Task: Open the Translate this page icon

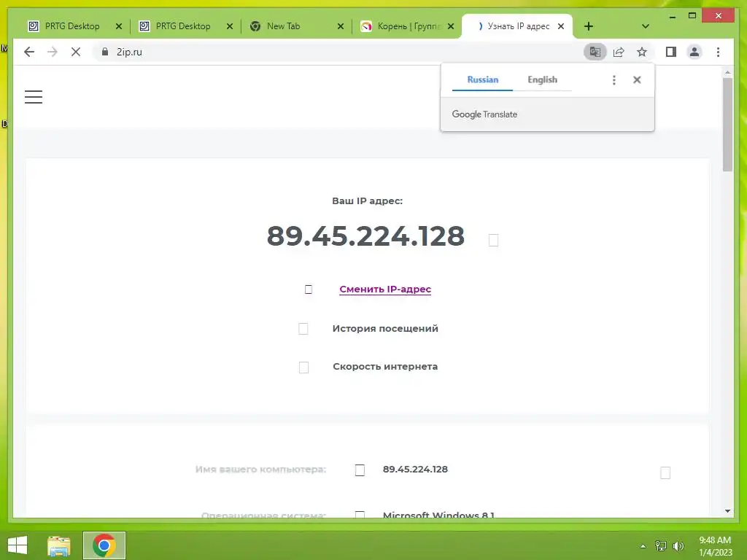Action: coord(595,52)
